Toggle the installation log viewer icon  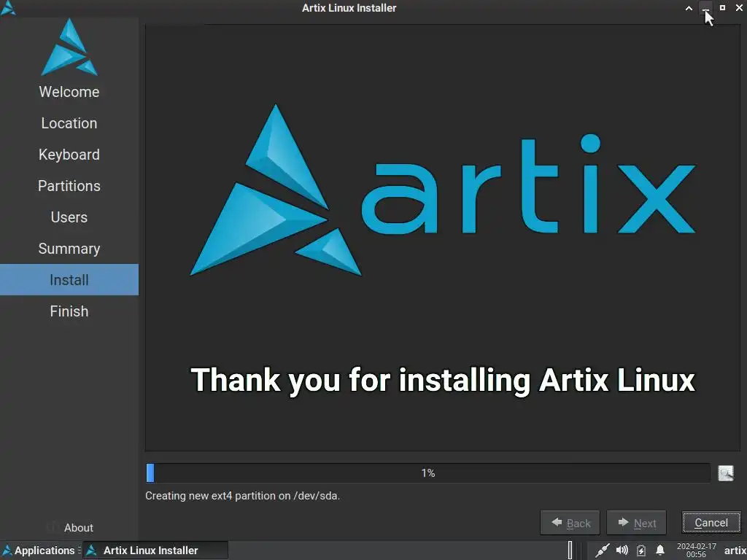[726, 472]
